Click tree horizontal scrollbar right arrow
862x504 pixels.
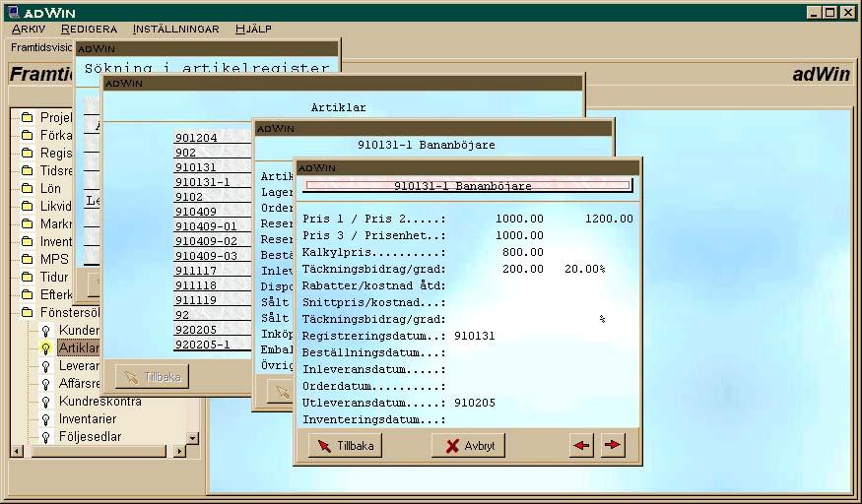[179, 451]
